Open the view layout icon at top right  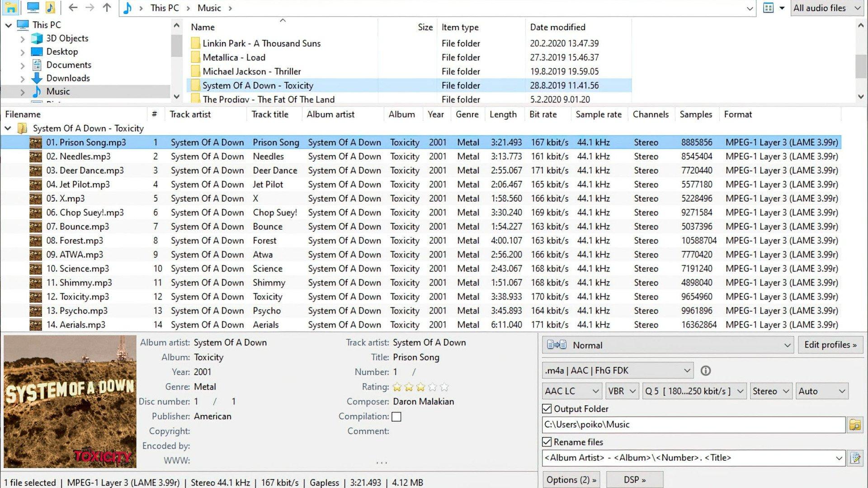pyautogui.click(x=768, y=8)
